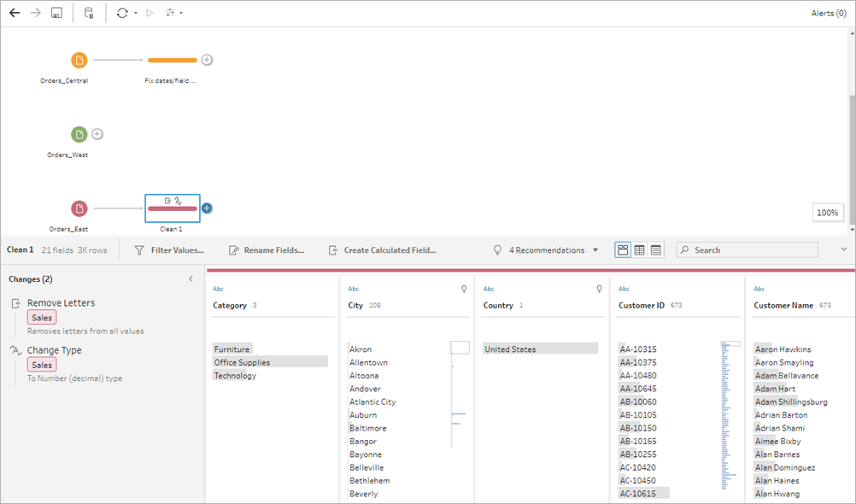Viewport: 856px width, 504px height.
Task: Click Alerts (0) in the top right
Action: click(x=828, y=13)
